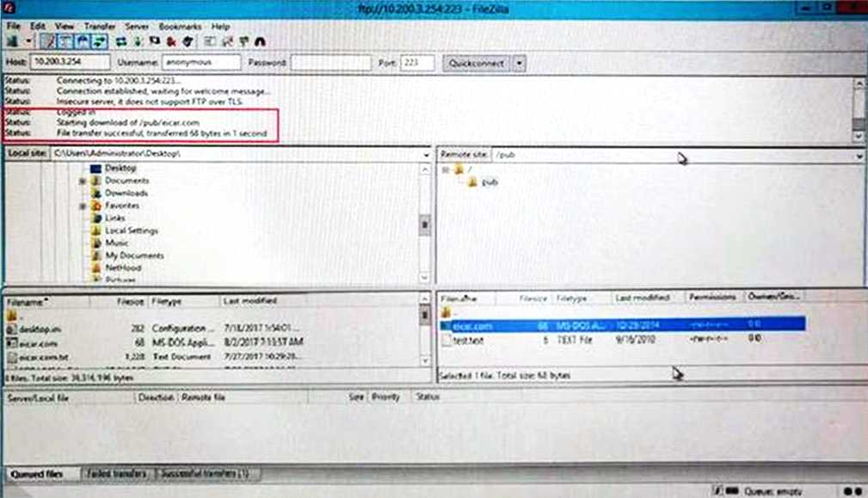Open the Server menu
The width and height of the screenshot is (868, 498).
pos(137,26)
